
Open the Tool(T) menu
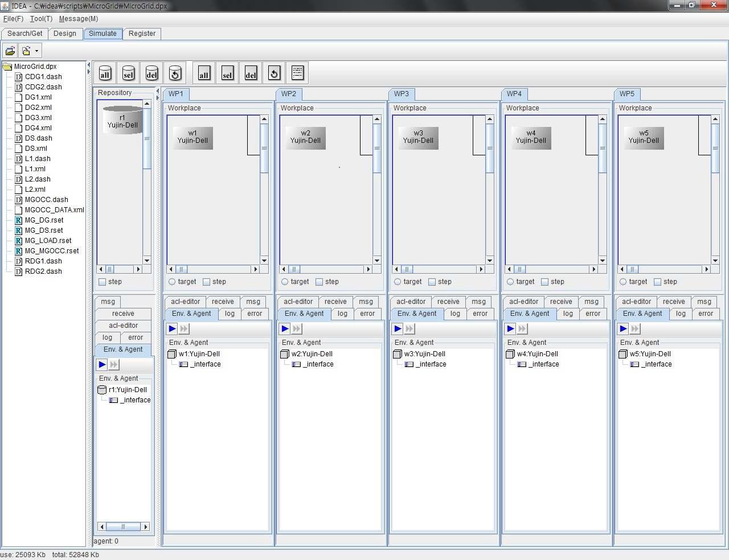[41, 19]
